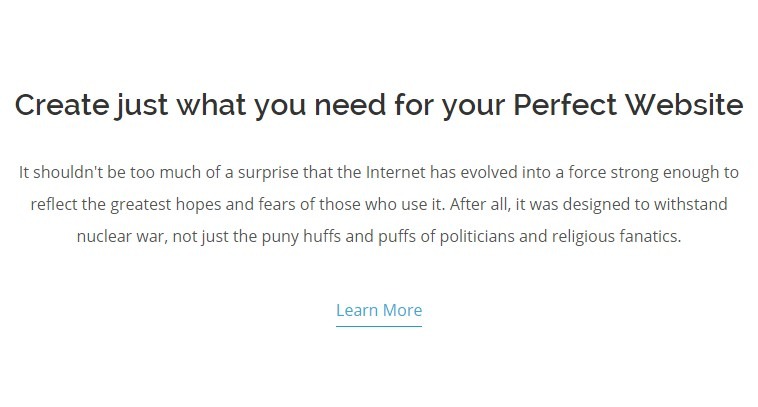Image resolution: width=758 pixels, height=407 pixels.
Task: Click the underline beneath Learn More
Action: pyautogui.click(x=379, y=326)
